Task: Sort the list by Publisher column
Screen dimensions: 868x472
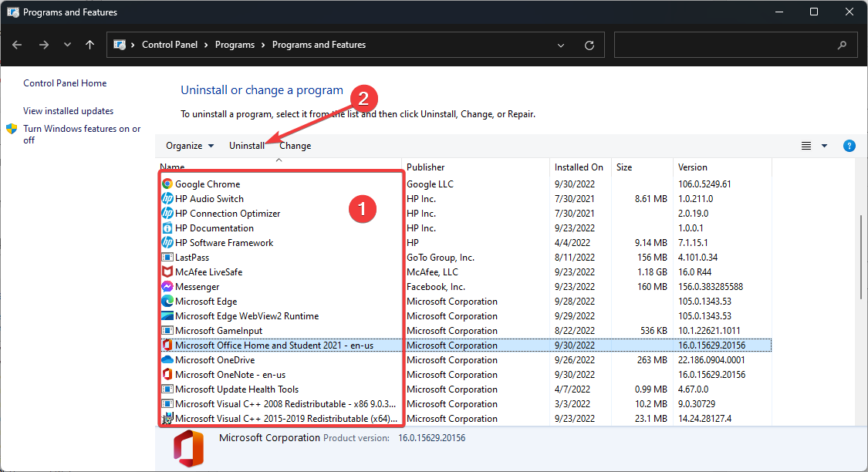Action: point(477,167)
